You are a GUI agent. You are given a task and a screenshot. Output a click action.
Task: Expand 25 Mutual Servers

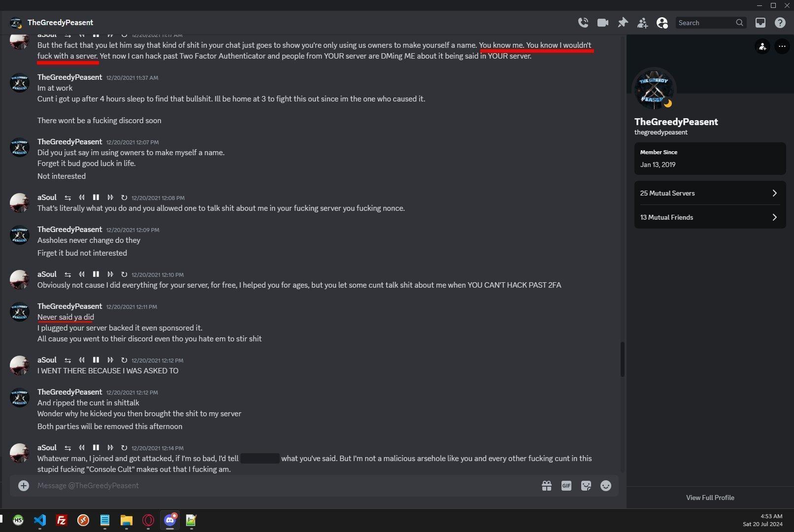pyautogui.click(x=710, y=193)
